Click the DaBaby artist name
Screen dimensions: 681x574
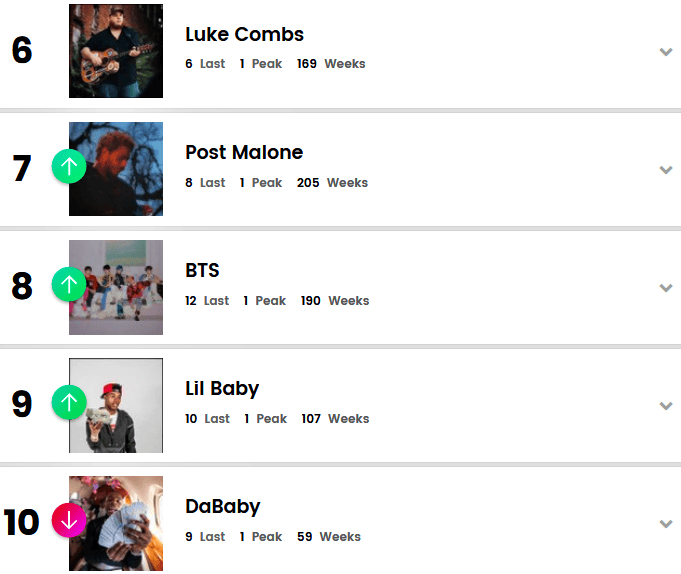(x=222, y=506)
